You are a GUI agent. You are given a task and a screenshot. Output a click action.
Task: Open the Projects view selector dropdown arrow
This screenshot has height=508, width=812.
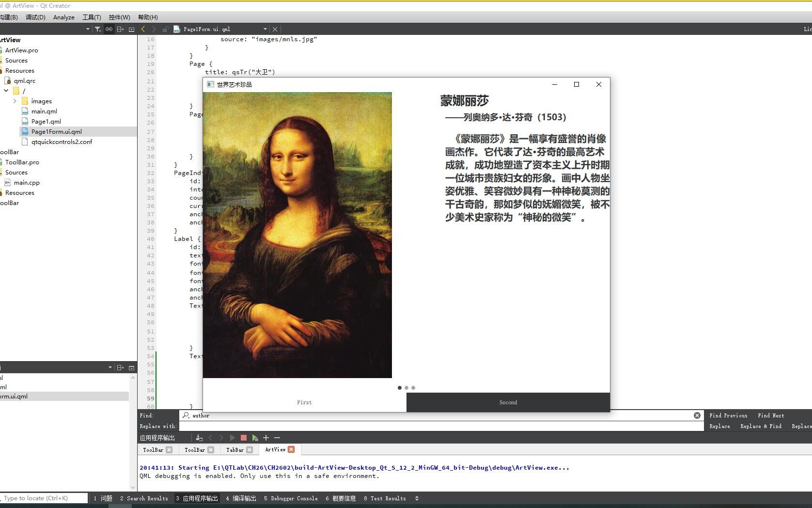point(88,29)
